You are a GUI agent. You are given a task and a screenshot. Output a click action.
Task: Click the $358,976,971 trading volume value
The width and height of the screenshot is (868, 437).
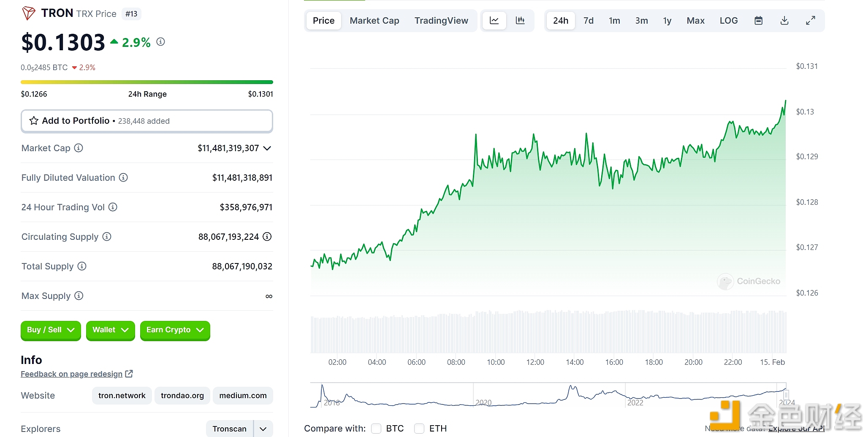click(x=246, y=207)
